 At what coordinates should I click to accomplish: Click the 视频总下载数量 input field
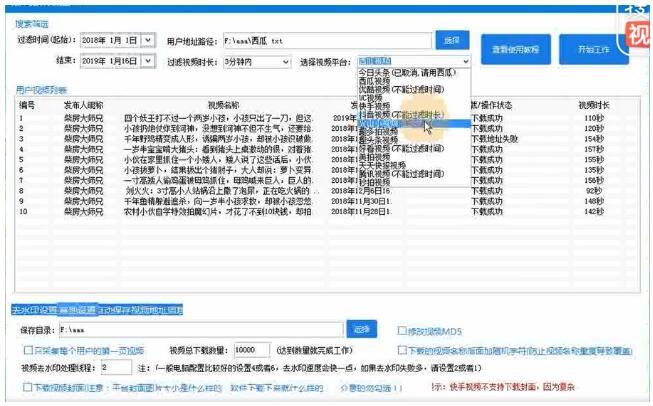click(x=255, y=351)
